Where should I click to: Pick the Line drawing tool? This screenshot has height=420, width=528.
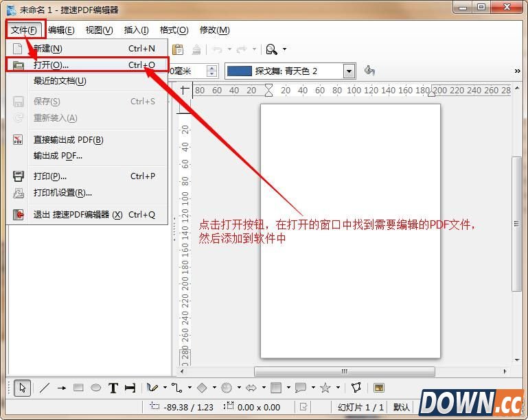pyautogui.click(x=45, y=388)
